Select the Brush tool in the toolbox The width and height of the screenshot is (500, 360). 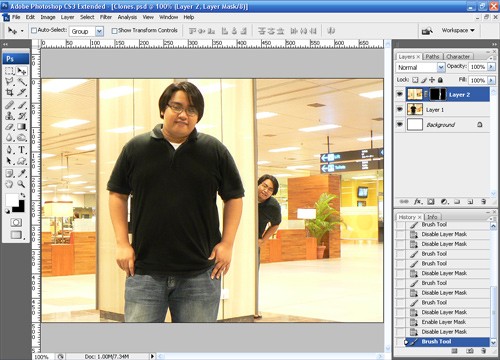(22, 105)
